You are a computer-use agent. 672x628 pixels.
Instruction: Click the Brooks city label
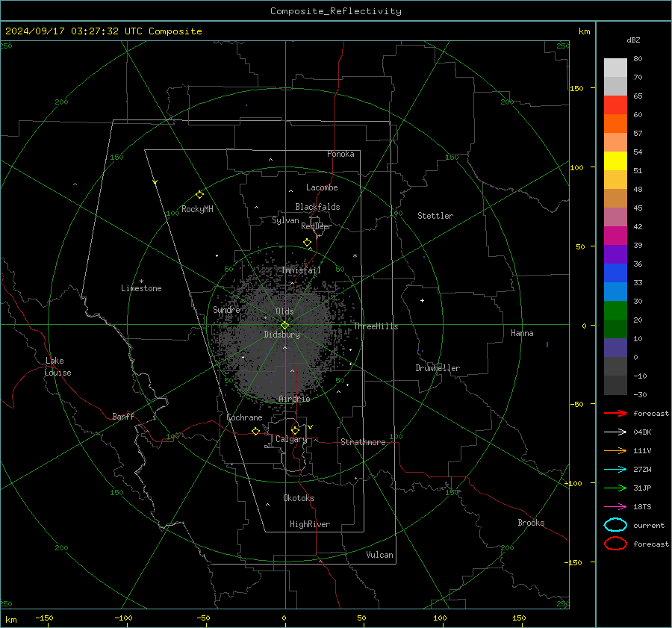531,523
